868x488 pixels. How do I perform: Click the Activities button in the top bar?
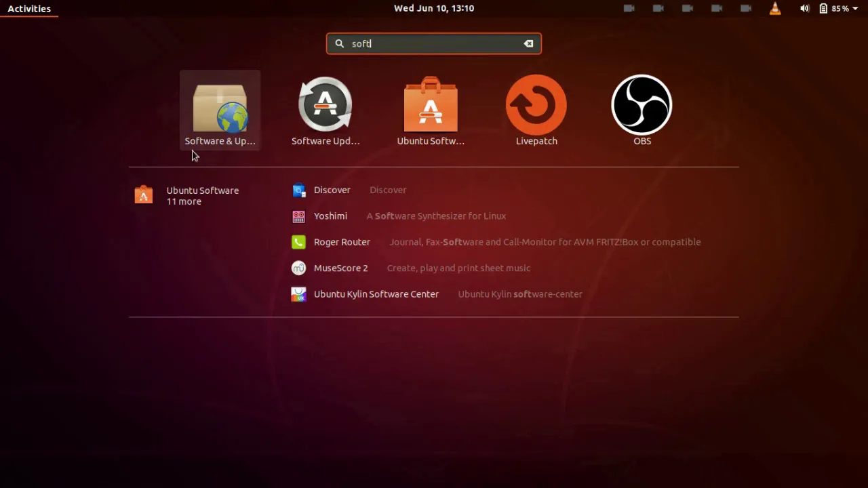(x=29, y=8)
